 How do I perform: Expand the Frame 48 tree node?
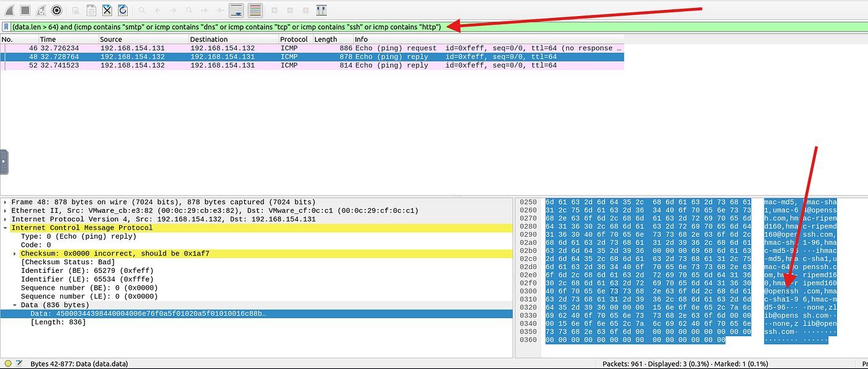click(6, 202)
